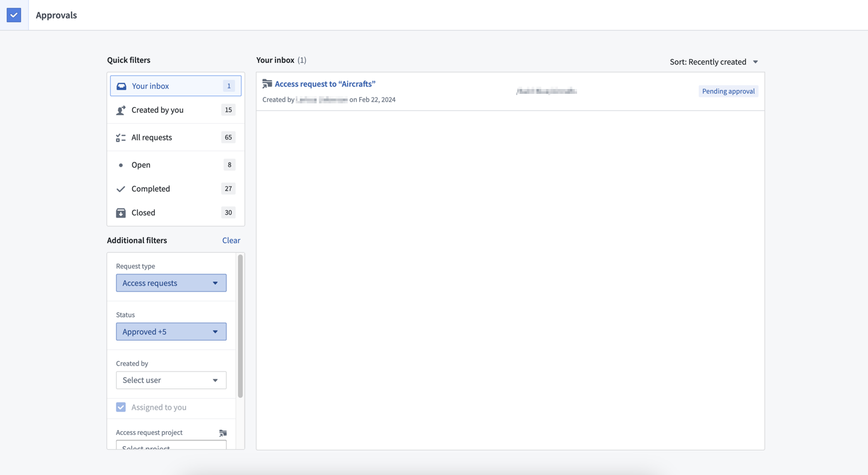The width and height of the screenshot is (868, 475).
Task: Select the Closed quick filter
Action: [x=176, y=213]
